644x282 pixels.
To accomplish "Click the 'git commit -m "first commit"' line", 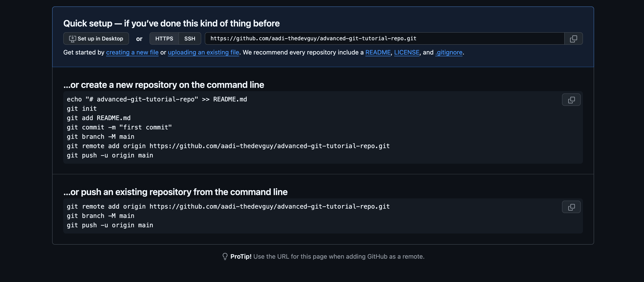I will point(119,127).
